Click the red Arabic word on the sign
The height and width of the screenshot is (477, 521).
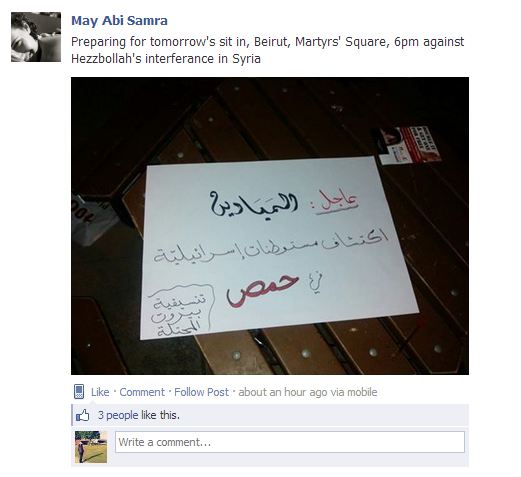point(263,290)
